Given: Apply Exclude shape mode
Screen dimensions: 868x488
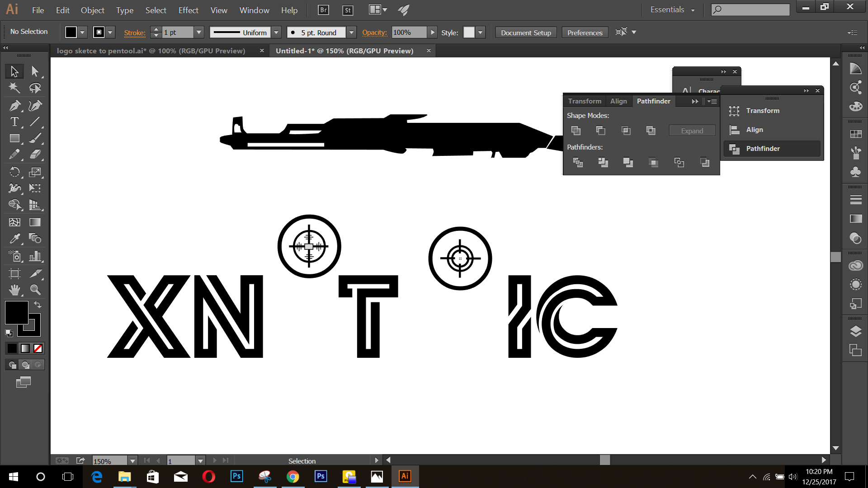Looking at the screenshot, I should click(651, 131).
